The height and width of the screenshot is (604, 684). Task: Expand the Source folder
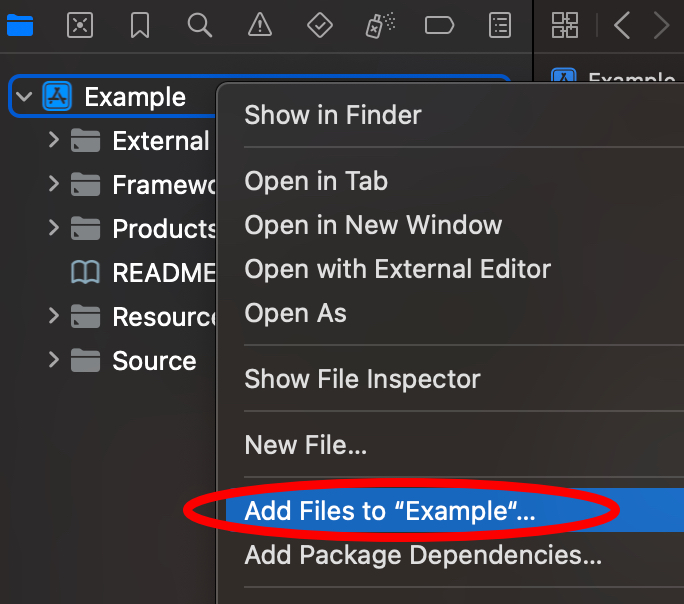coord(54,360)
